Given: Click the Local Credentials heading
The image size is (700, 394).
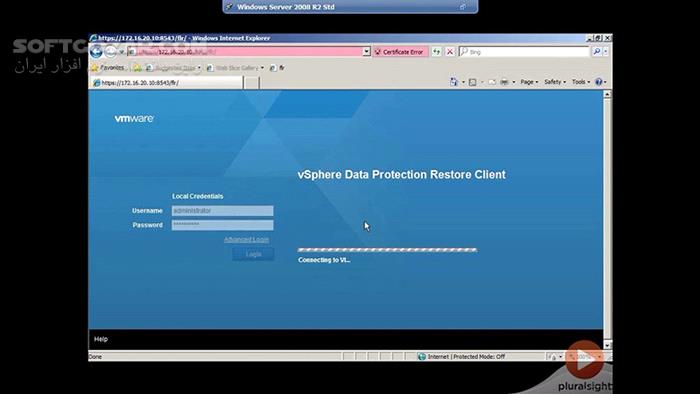Looking at the screenshot, I should pyautogui.click(x=198, y=196).
